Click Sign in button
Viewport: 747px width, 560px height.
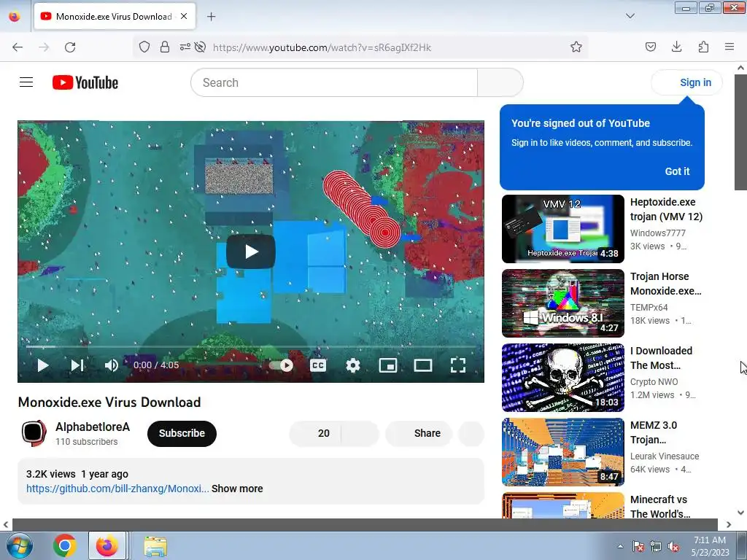(x=687, y=82)
